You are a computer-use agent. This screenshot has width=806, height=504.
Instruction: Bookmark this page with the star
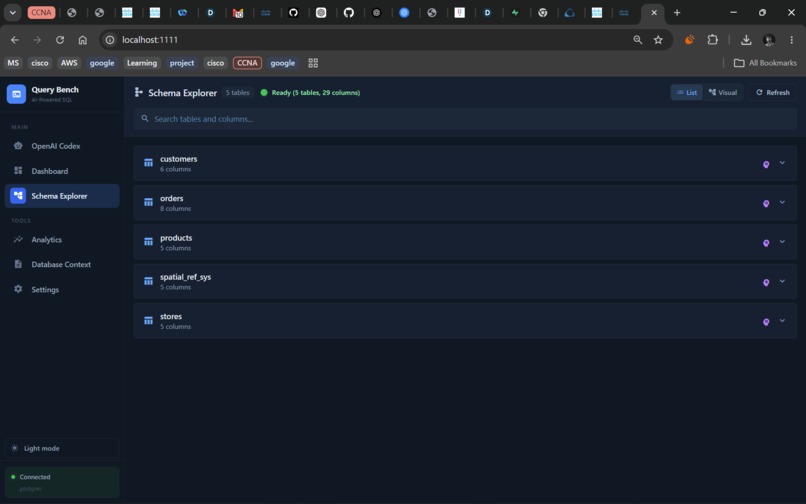[x=658, y=40]
